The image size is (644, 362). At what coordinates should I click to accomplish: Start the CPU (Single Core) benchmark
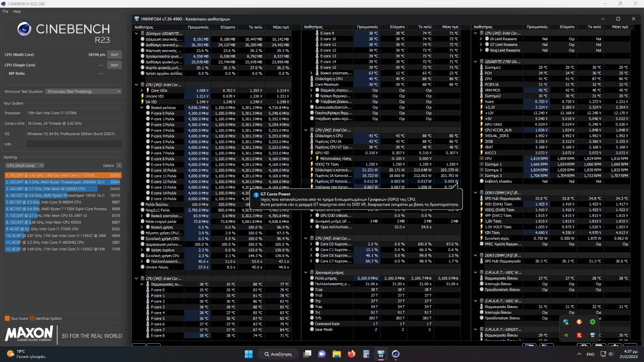[115, 65]
